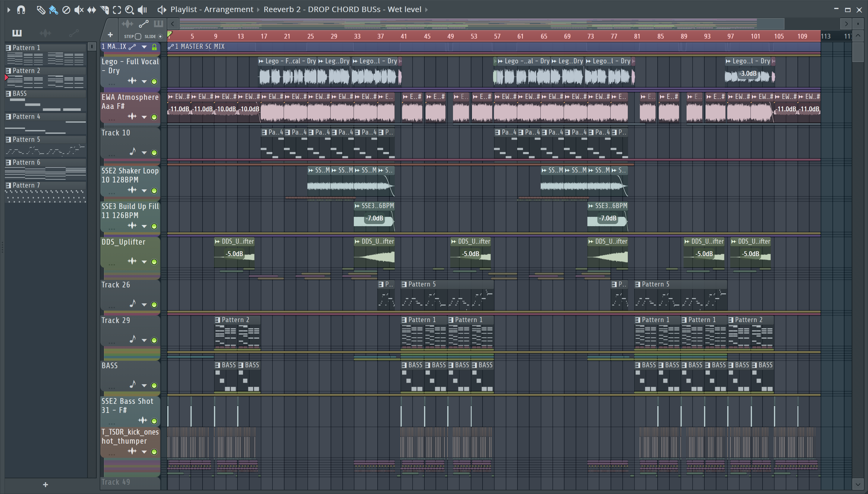868x494 pixels.
Task: Click the waveform icon on SSE2 Bass Shot track
Action: click(142, 420)
